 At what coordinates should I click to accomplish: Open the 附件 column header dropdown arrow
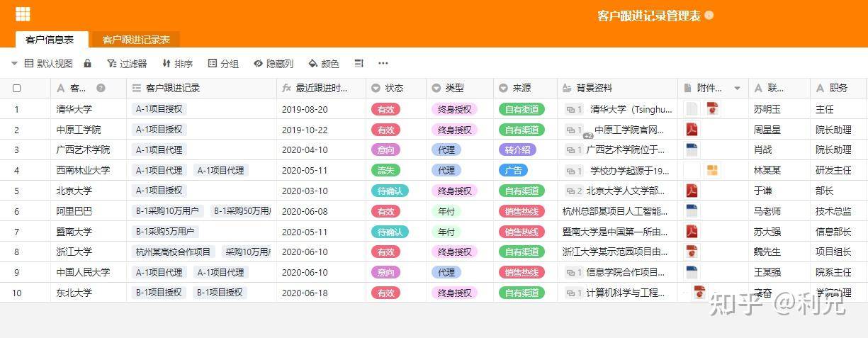[x=737, y=89]
